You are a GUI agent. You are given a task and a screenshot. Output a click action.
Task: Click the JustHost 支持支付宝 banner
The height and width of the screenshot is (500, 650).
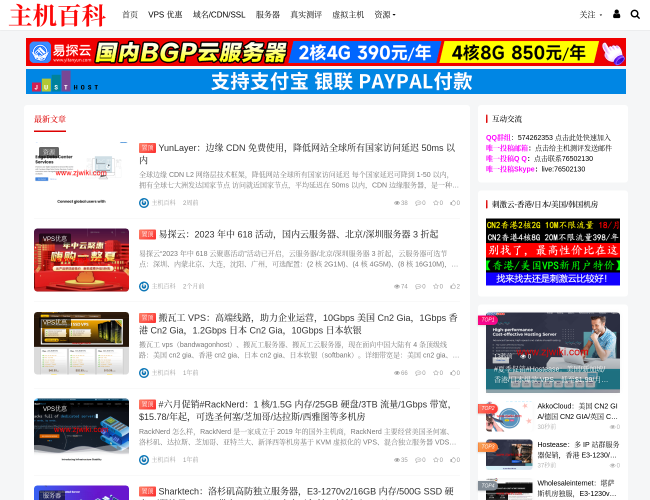[325, 81]
